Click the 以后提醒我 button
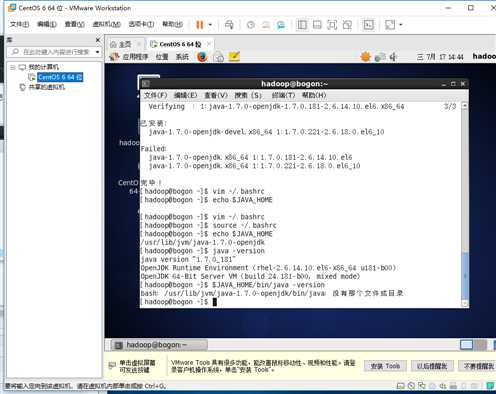The width and height of the screenshot is (496, 394). pyautogui.click(x=432, y=366)
